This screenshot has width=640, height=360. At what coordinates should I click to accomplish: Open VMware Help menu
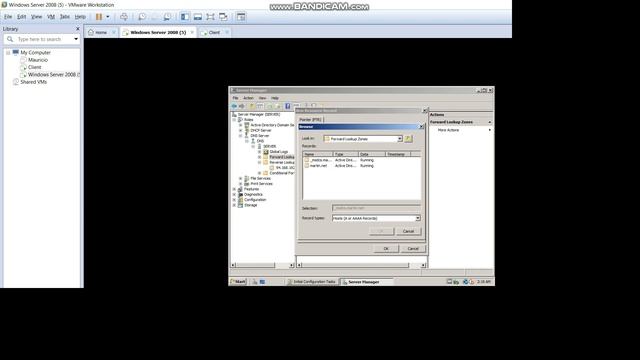pyautogui.click(x=80, y=17)
